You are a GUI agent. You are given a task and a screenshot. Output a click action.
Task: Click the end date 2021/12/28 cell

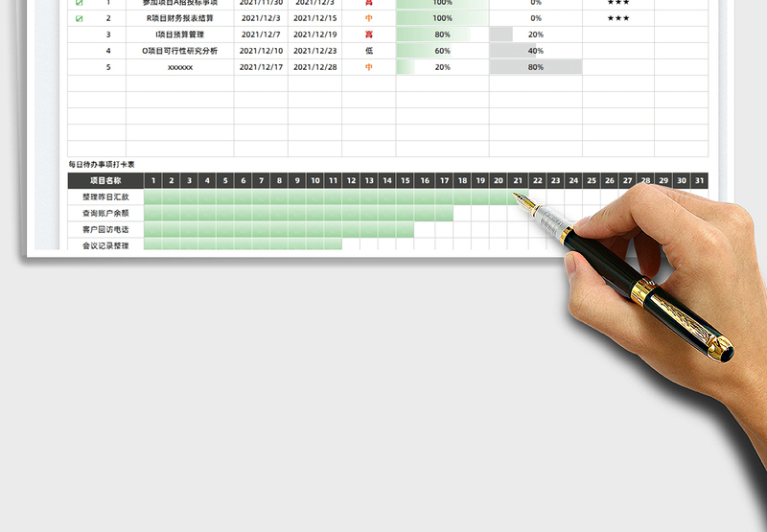tap(314, 67)
